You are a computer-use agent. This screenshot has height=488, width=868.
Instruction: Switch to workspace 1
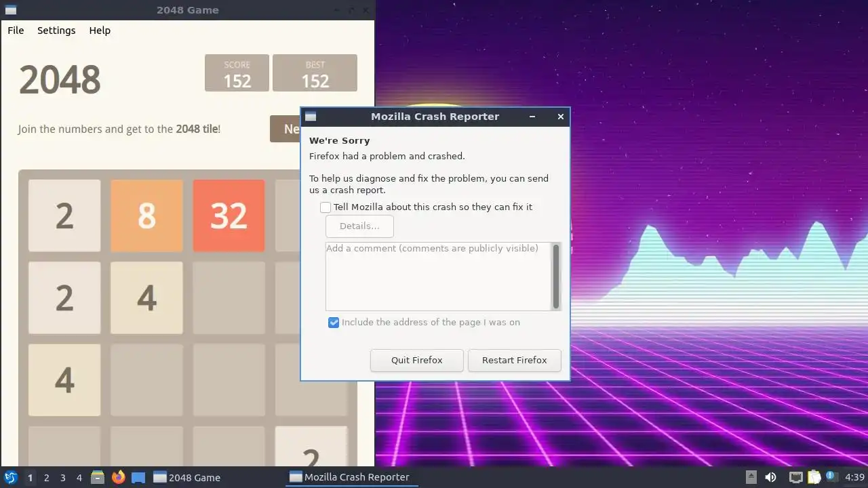coord(30,478)
